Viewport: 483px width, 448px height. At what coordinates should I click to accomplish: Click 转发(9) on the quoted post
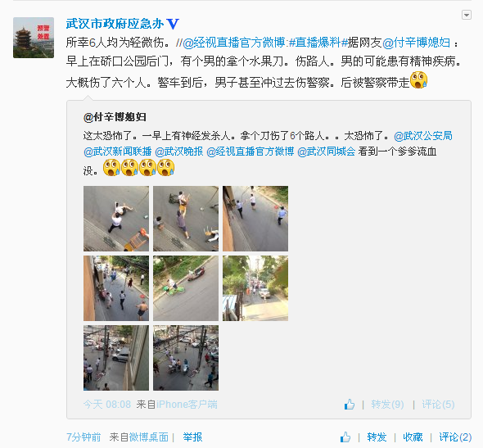coord(387,405)
